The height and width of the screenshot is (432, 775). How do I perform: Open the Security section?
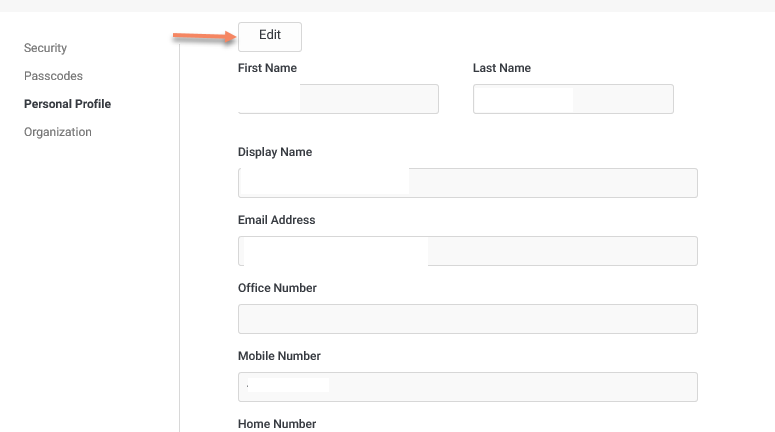click(45, 48)
